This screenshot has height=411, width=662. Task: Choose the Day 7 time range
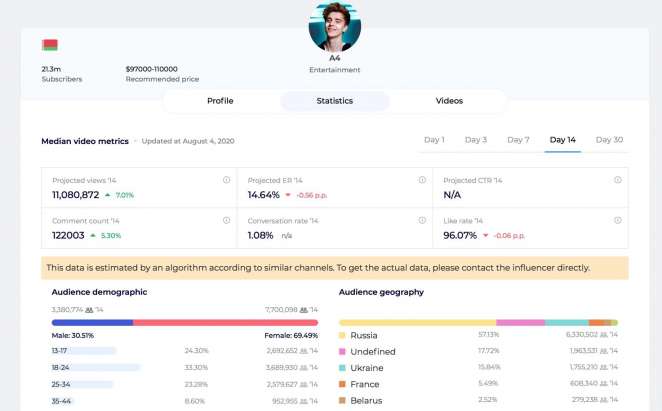518,140
